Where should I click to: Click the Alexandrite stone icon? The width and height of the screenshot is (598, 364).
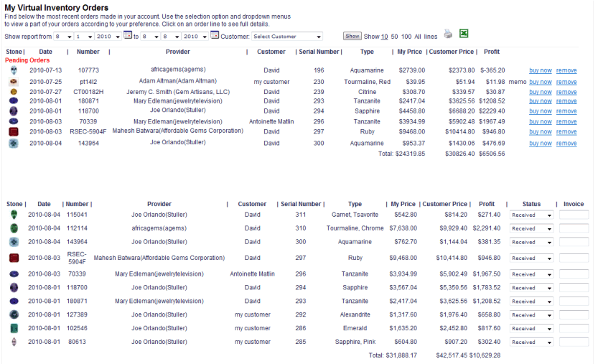point(13,314)
